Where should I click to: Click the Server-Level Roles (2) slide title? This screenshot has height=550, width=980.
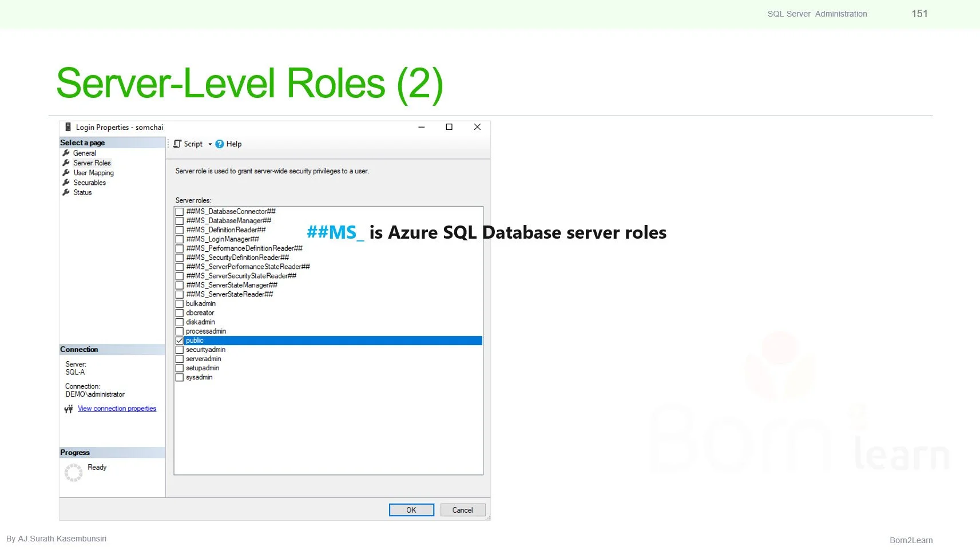click(250, 84)
